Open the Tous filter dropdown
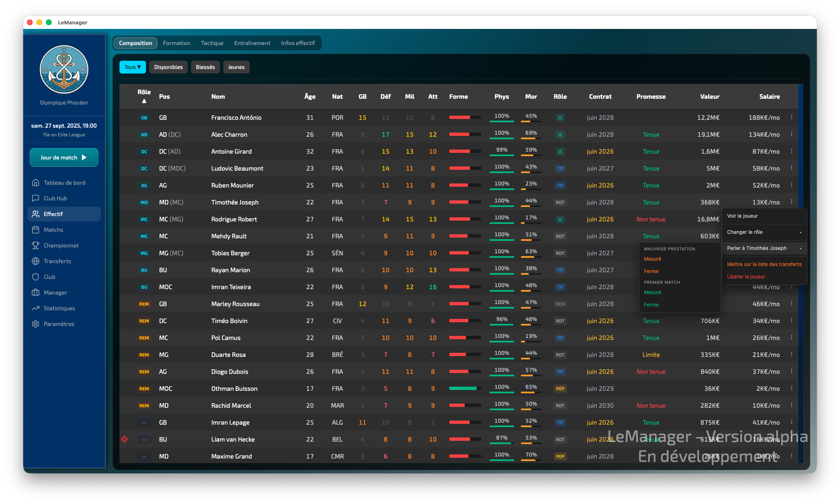 pos(133,67)
